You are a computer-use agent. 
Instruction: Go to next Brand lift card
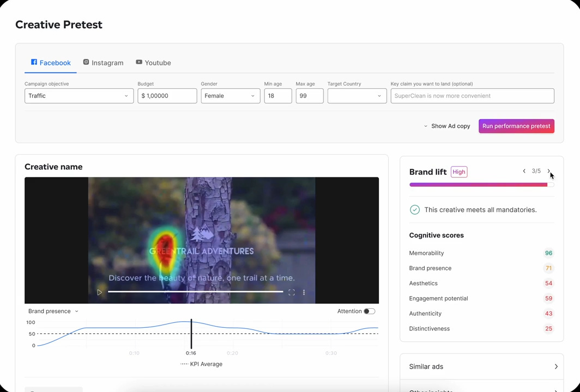548,171
